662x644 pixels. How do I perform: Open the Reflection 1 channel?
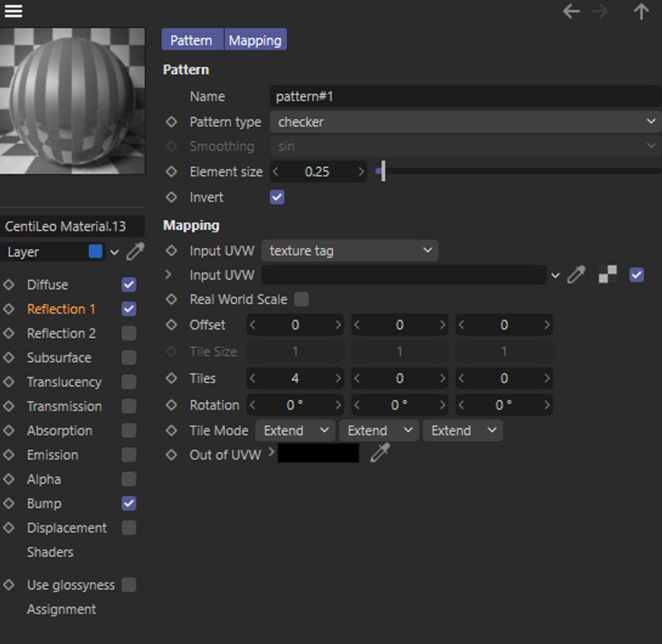pyautogui.click(x=61, y=309)
